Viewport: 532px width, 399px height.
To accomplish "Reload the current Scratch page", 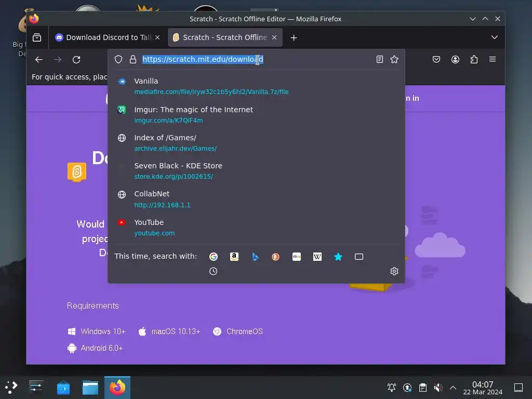I will click(x=77, y=60).
